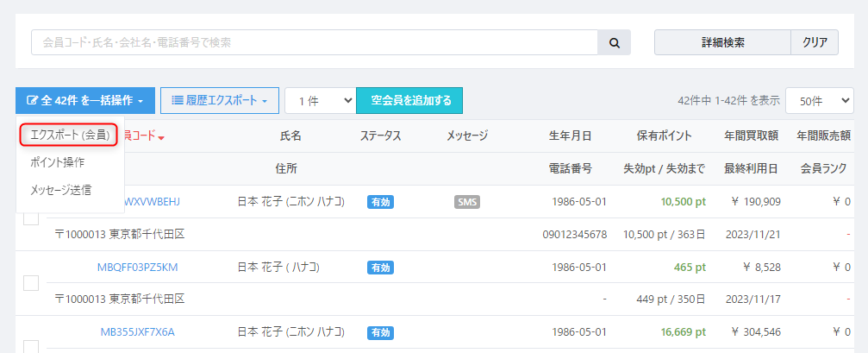Open the 50件 page size selector

819,101
